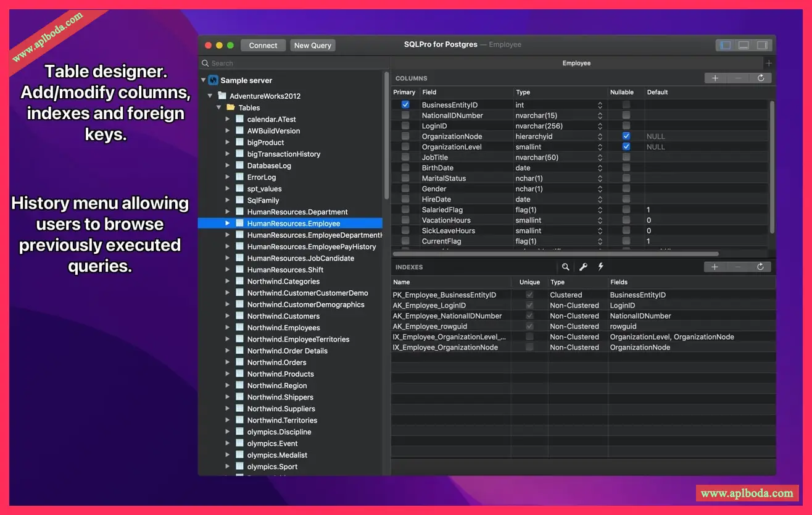Screen dimensions: 812x515
Task: Uncheck Nullable for OrganizationLevel
Action: 626,147
